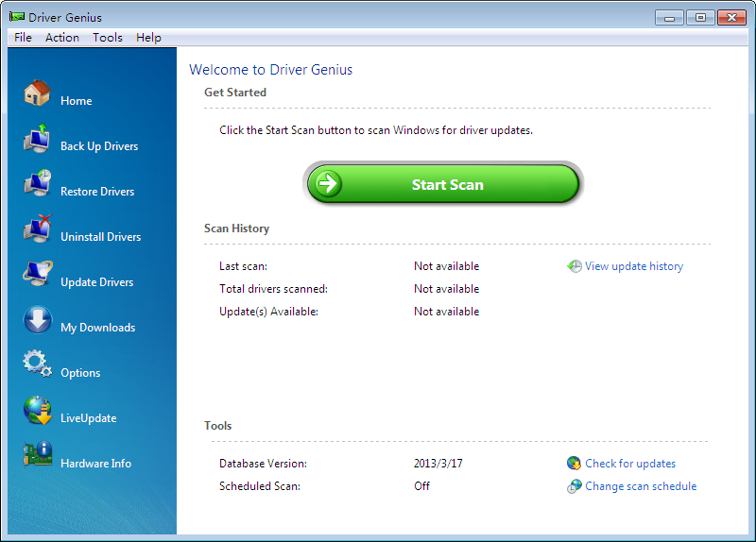The width and height of the screenshot is (756, 542).
Task: Click Change scan schedule link
Action: (x=641, y=485)
